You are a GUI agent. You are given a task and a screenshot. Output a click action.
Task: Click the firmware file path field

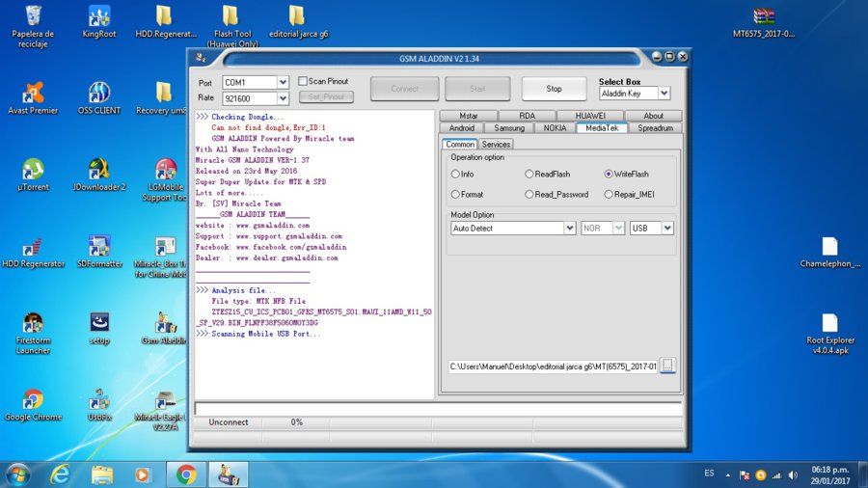pos(553,366)
